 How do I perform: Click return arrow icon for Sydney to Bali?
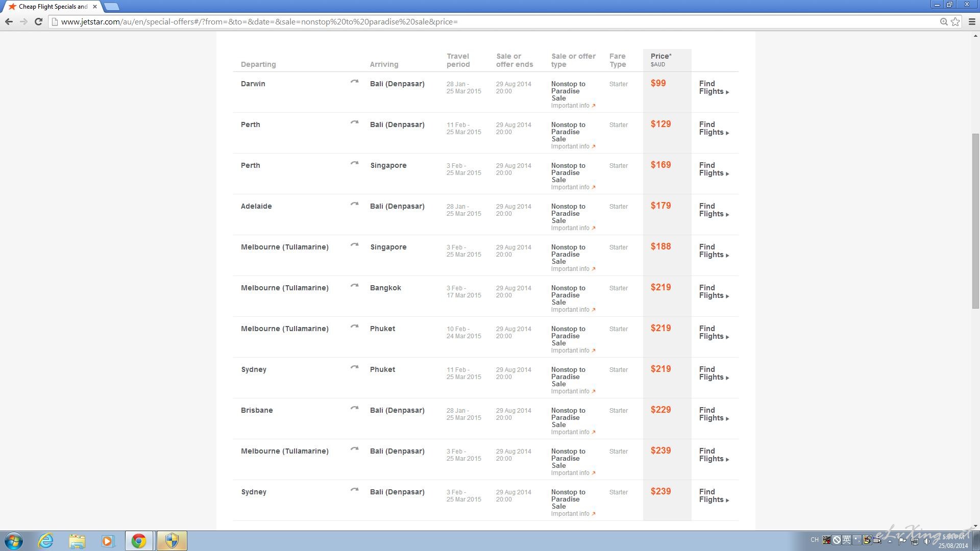(x=354, y=490)
